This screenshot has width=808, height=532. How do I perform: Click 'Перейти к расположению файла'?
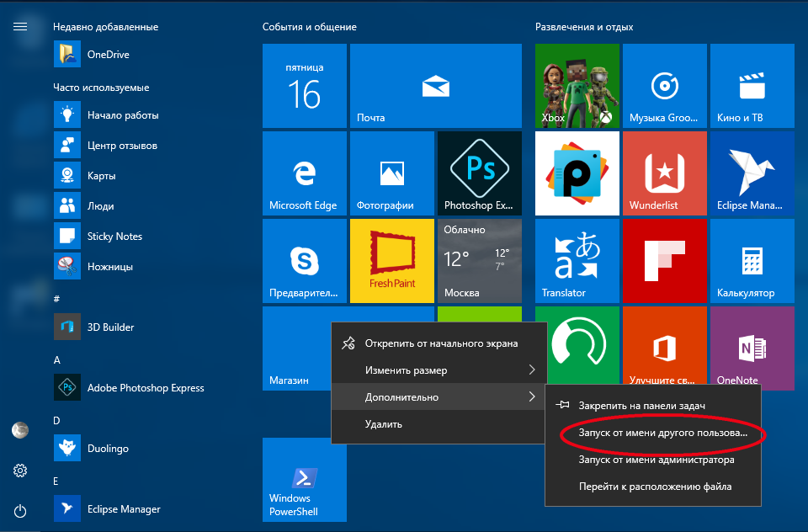[x=655, y=487]
